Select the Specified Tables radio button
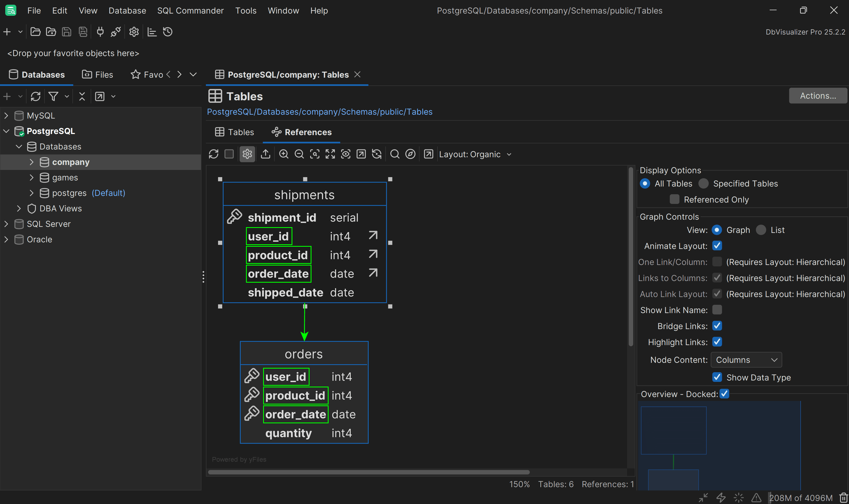The height and width of the screenshot is (504, 849). pyautogui.click(x=704, y=183)
